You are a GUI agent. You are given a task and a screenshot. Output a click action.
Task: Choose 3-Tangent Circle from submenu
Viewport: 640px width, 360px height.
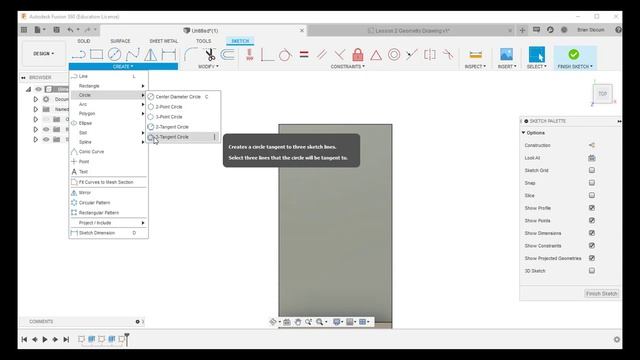183,137
